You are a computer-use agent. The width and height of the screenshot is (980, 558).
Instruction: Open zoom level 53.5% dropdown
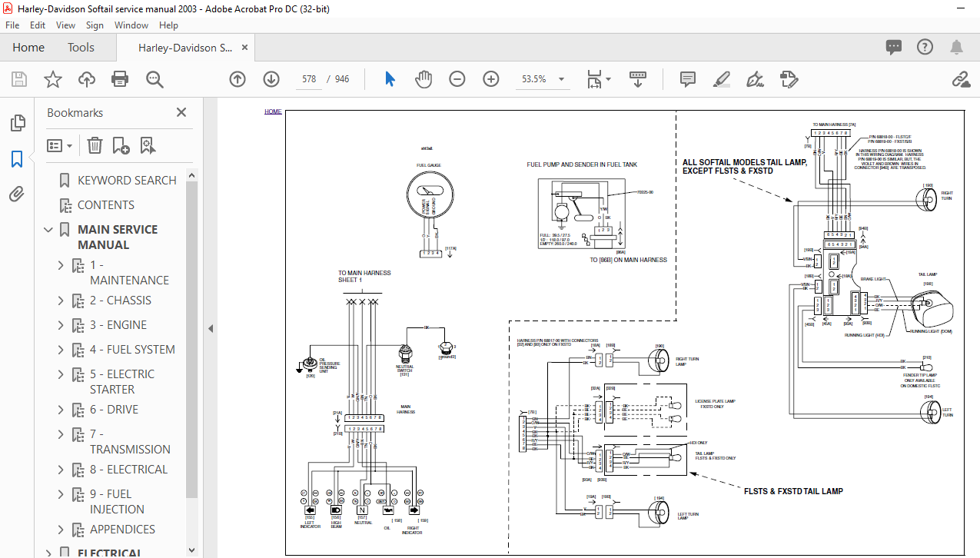click(561, 79)
